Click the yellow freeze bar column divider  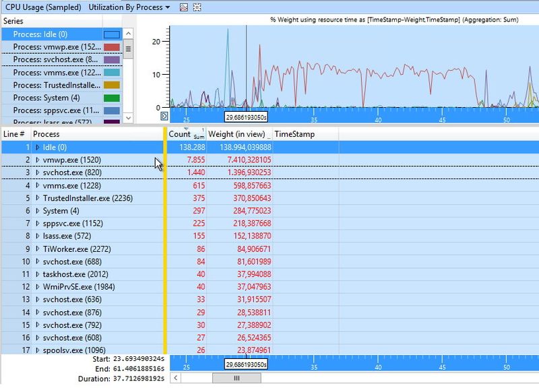pos(165,240)
